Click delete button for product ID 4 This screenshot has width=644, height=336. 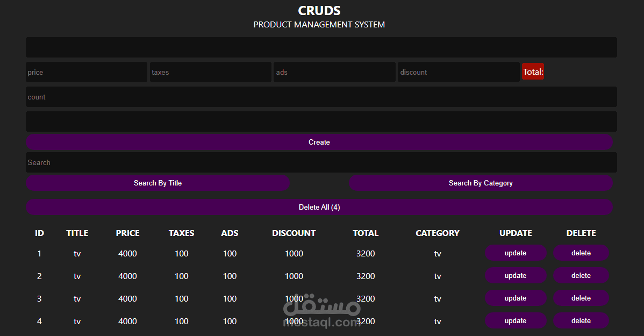point(581,320)
